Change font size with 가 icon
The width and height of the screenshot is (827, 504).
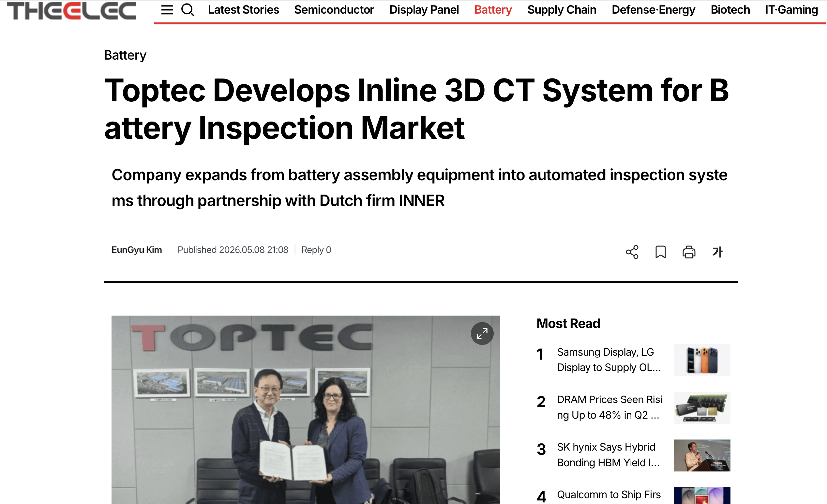pyautogui.click(x=717, y=252)
